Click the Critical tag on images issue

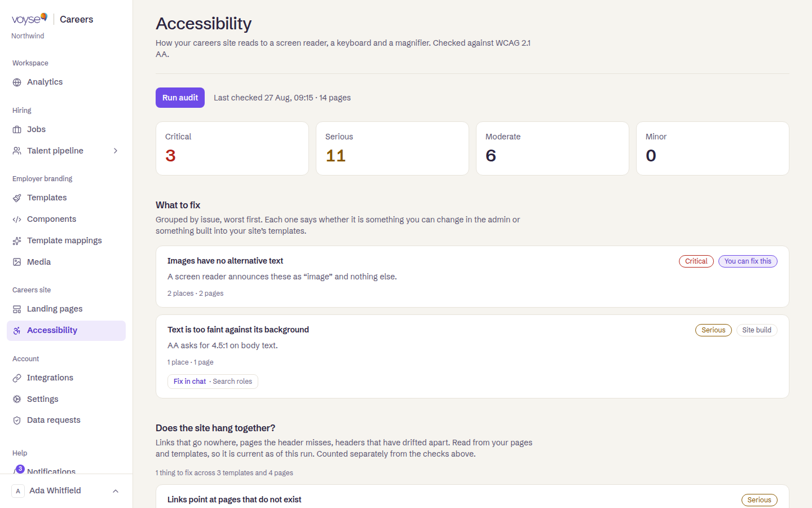pos(696,261)
